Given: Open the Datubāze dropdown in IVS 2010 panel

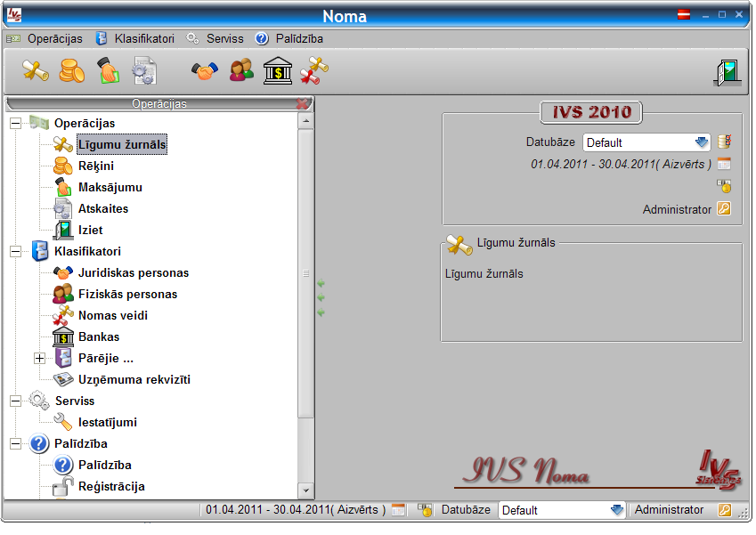Looking at the screenshot, I should (646, 142).
